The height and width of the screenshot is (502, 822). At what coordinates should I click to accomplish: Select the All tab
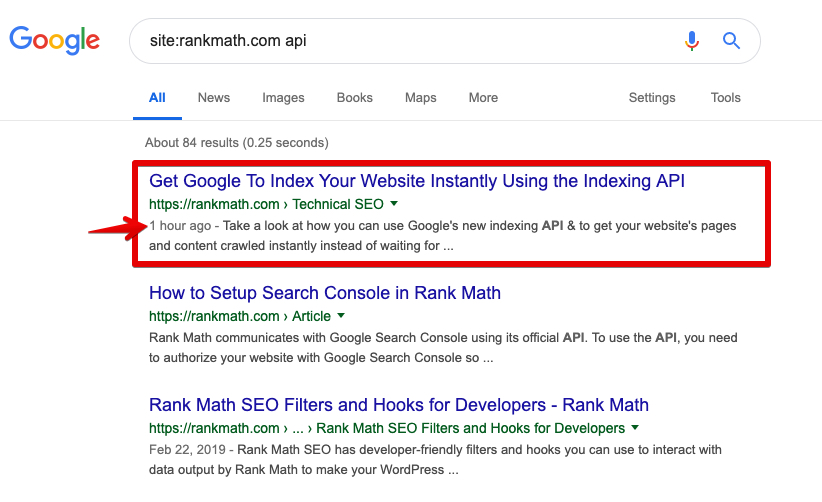click(157, 97)
